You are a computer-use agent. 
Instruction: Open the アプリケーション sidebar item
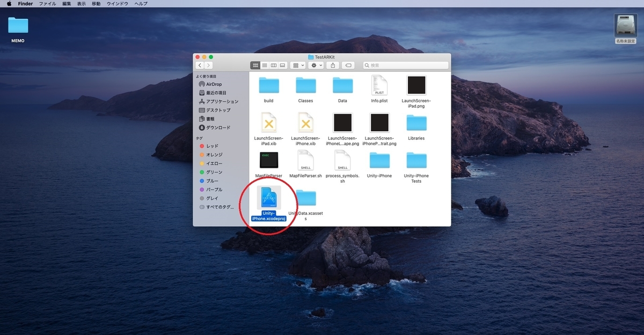[x=217, y=101]
